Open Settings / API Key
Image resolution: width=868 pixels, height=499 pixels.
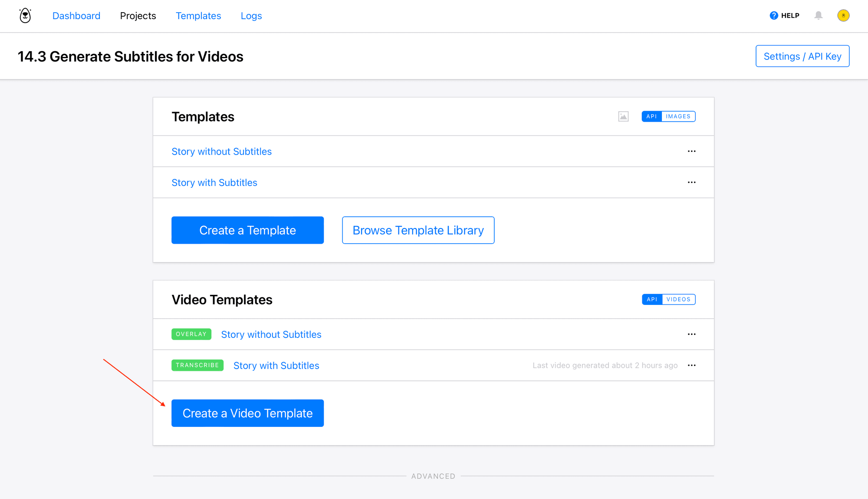pyautogui.click(x=802, y=56)
